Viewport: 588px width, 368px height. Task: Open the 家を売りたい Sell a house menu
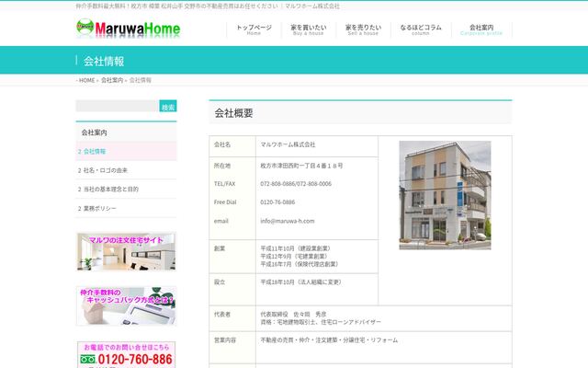[363, 29]
